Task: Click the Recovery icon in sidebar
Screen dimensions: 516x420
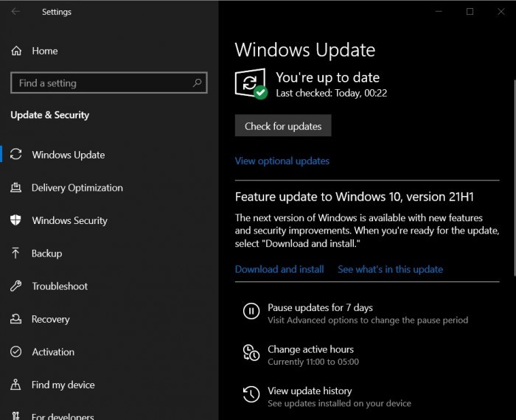Action: 16,319
